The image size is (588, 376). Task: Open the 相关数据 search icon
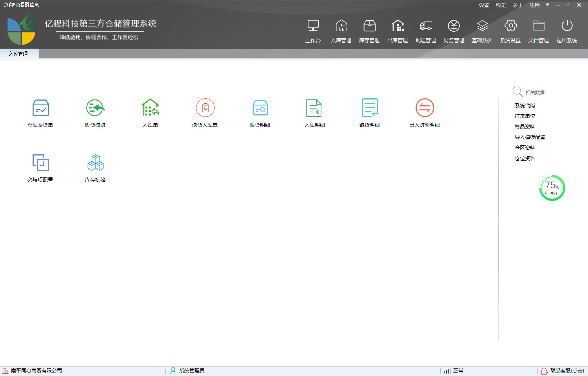517,92
